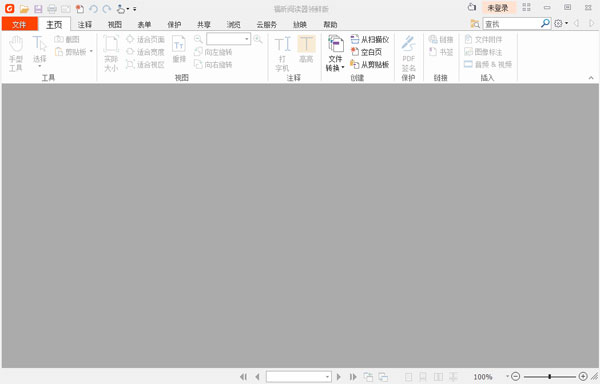Click the Save disk icon
Image resolution: width=600 pixels, height=384 pixels.
(x=38, y=9)
